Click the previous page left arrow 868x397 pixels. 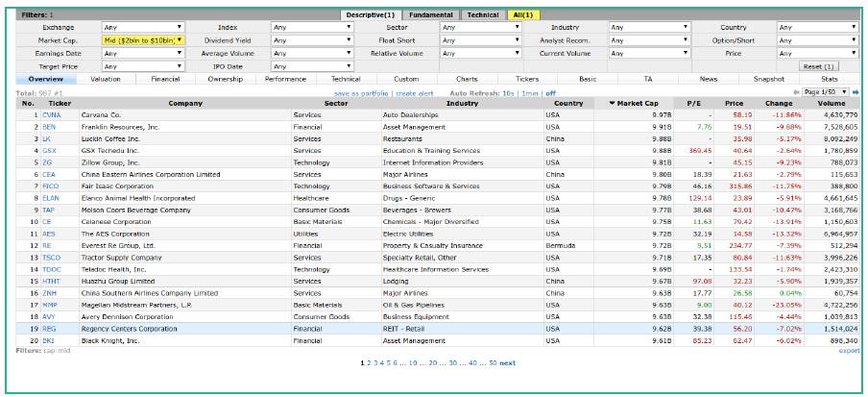point(796,91)
